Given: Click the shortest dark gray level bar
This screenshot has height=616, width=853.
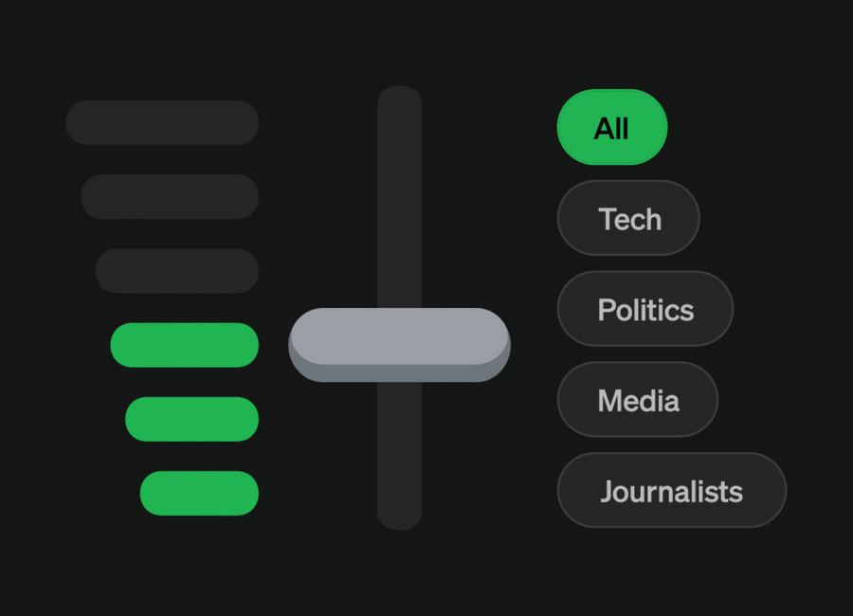Looking at the screenshot, I should point(177,270).
